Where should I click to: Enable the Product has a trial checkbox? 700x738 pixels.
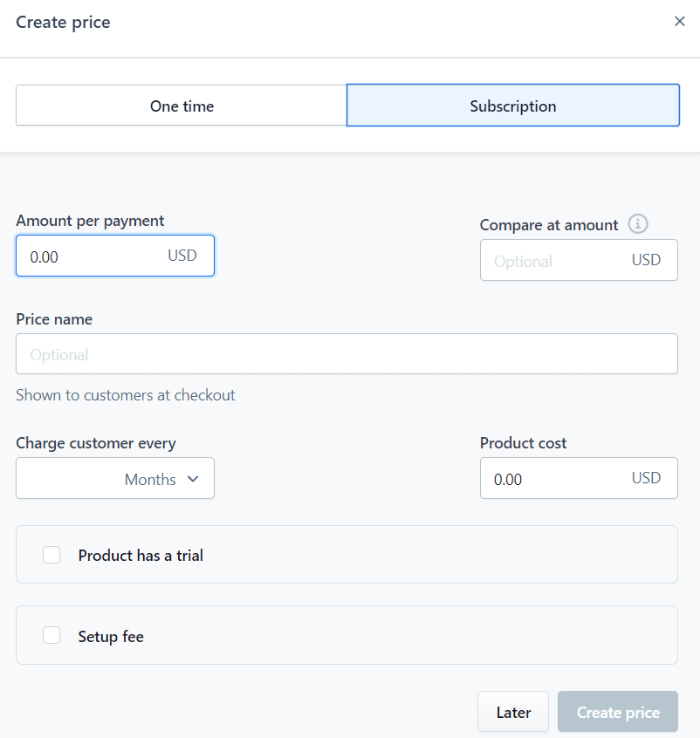(x=51, y=555)
